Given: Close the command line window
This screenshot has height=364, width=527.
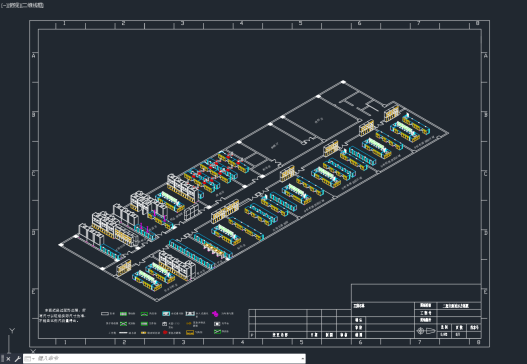Looking at the screenshot, I should (x=8, y=359).
